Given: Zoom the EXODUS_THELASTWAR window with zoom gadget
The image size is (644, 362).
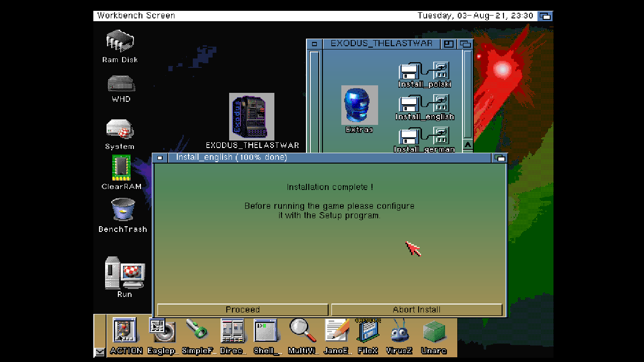Looking at the screenshot, I should (448, 44).
